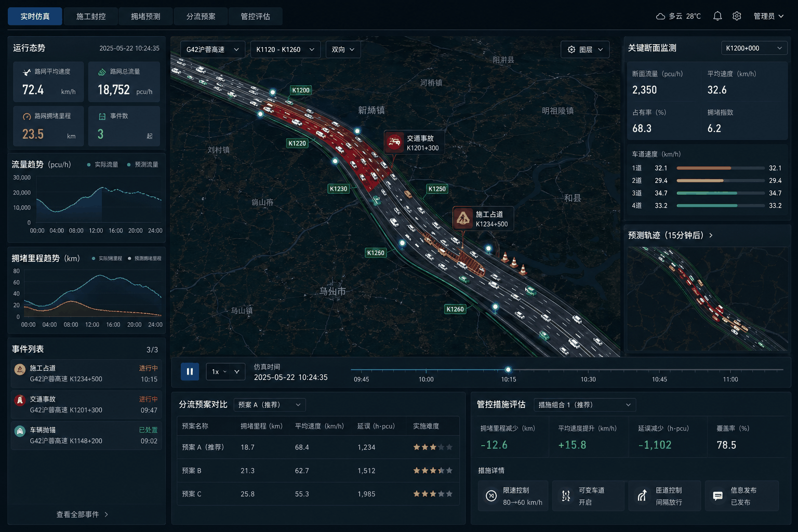The width and height of the screenshot is (798, 532).
Task: Expand the 图层 layers dropdown
Action: coord(585,49)
